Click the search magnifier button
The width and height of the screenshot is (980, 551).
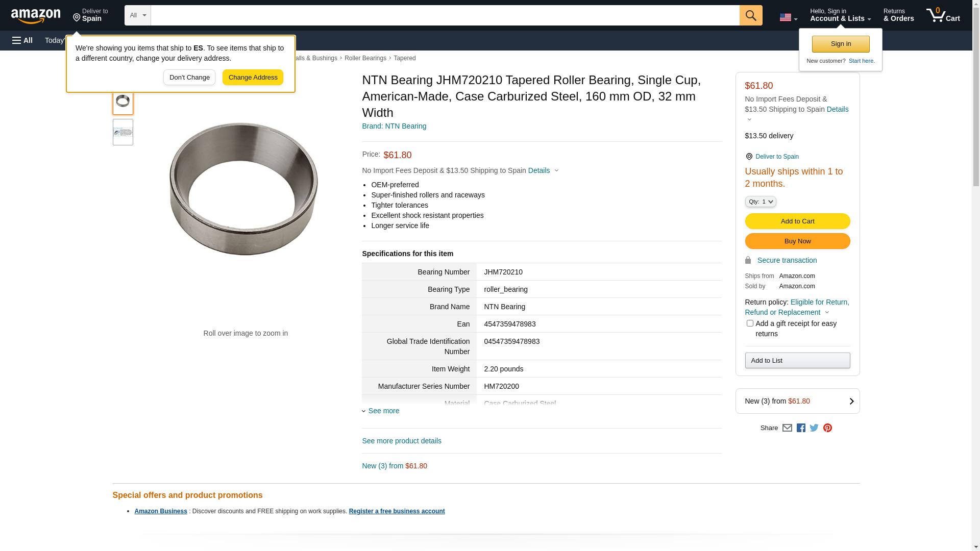click(x=751, y=15)
